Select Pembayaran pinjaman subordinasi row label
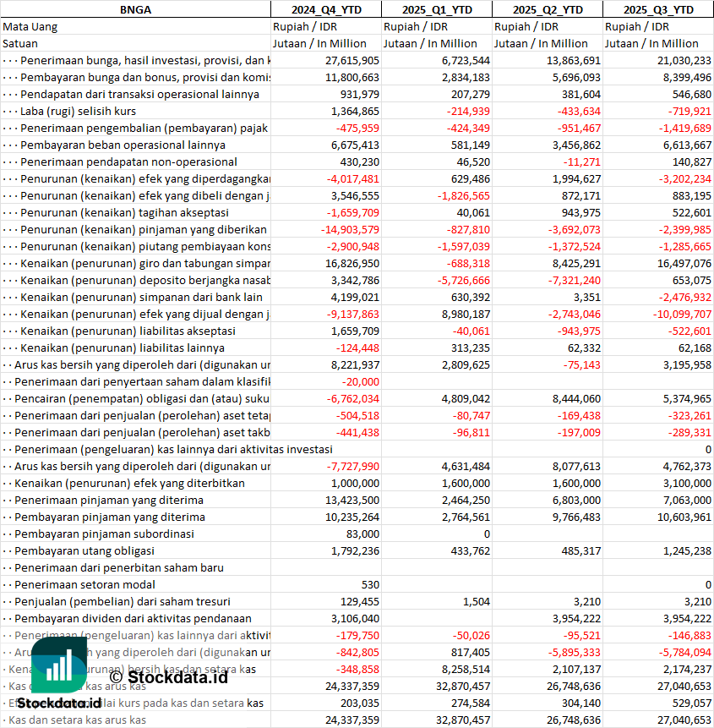The height and width of the screenshot is (728, 714). 105,534
